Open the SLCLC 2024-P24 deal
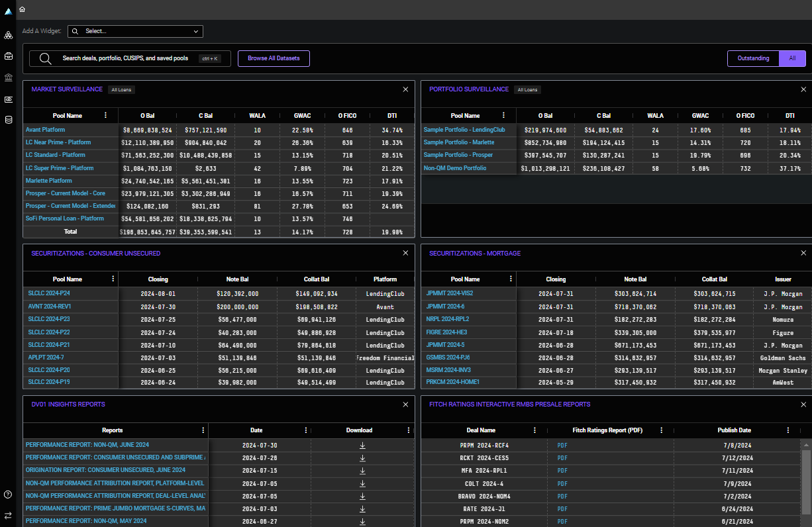 [49, 293]
